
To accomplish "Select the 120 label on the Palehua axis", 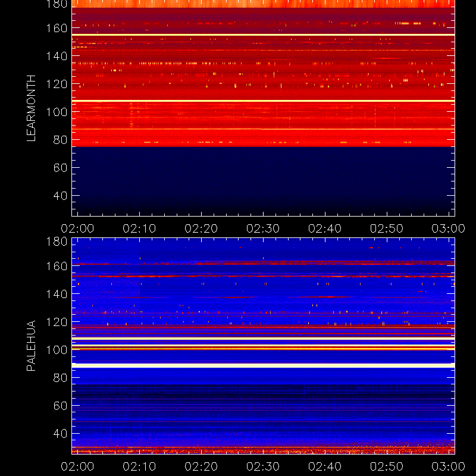I will click(57, 322).
